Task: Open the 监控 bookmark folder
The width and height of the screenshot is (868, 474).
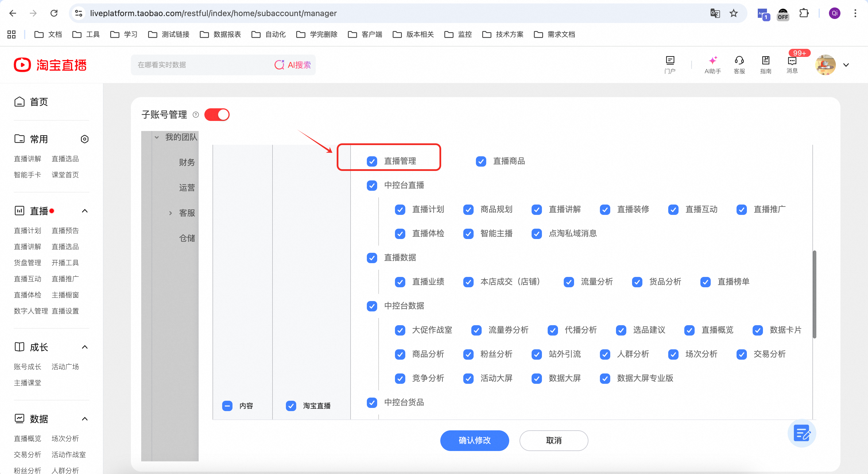Action: 458,34
